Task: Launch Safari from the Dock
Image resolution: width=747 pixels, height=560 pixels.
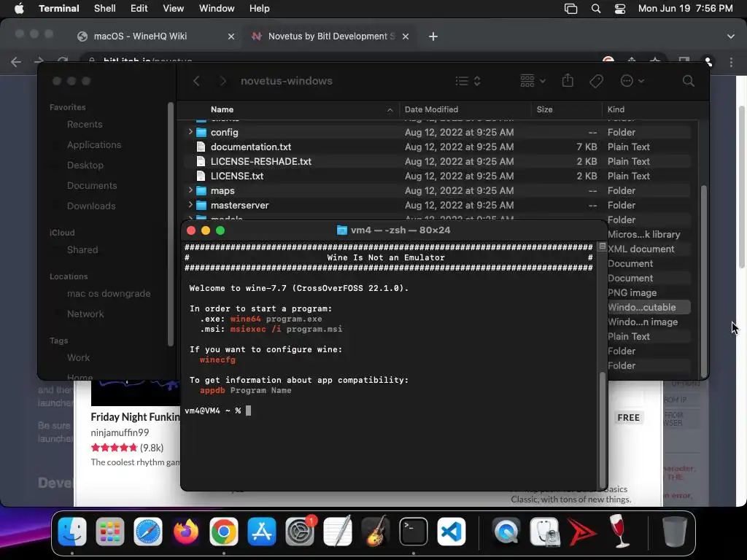Action: point(147,532)
